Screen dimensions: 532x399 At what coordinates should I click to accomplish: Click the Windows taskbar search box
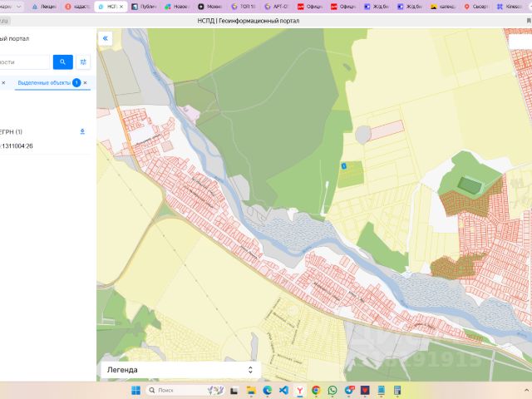point(171,390)
